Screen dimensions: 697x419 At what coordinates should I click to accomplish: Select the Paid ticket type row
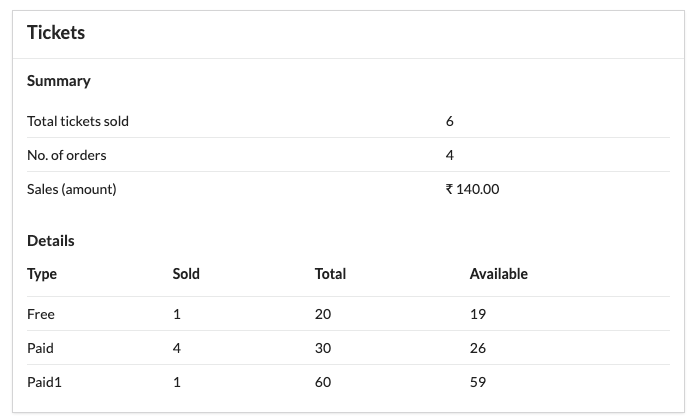point(40,348)
